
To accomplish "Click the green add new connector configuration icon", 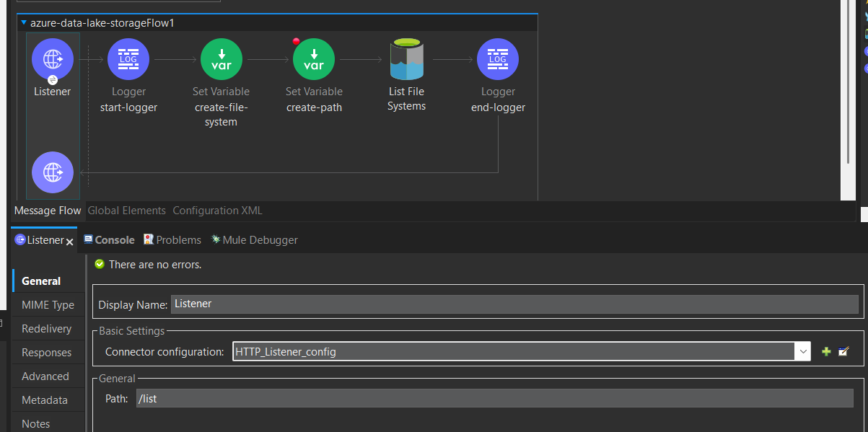I will 825,351.
